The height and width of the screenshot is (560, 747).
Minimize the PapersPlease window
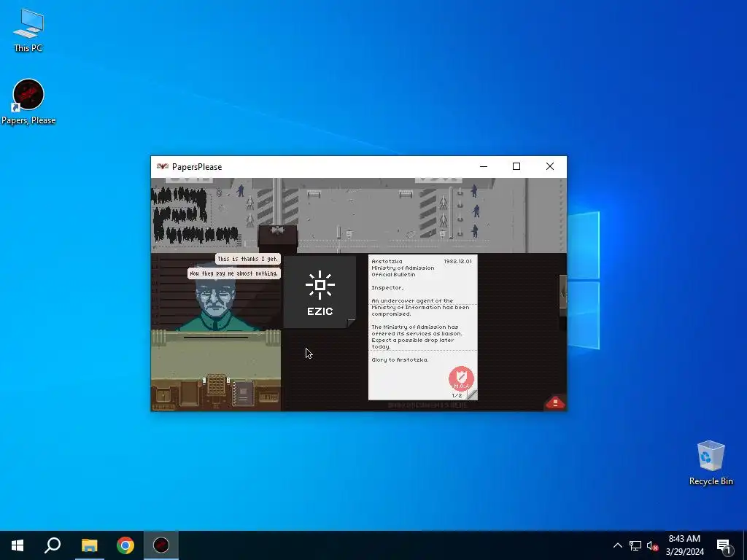click(x=484, y=167)
